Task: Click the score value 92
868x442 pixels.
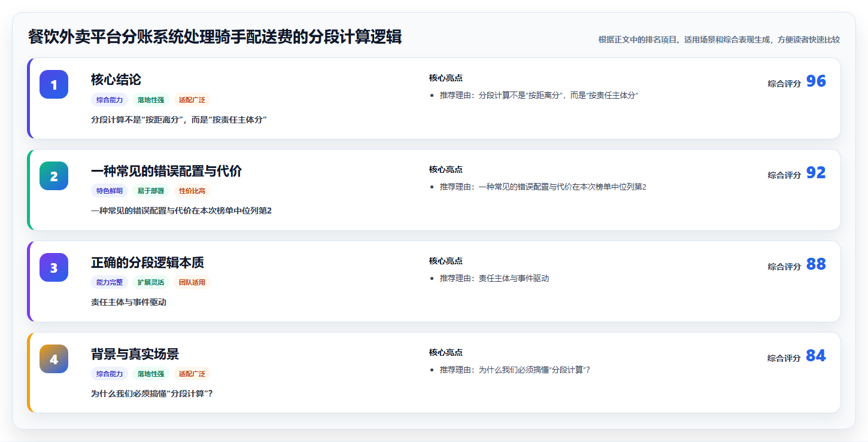Action: pos(816,173)
